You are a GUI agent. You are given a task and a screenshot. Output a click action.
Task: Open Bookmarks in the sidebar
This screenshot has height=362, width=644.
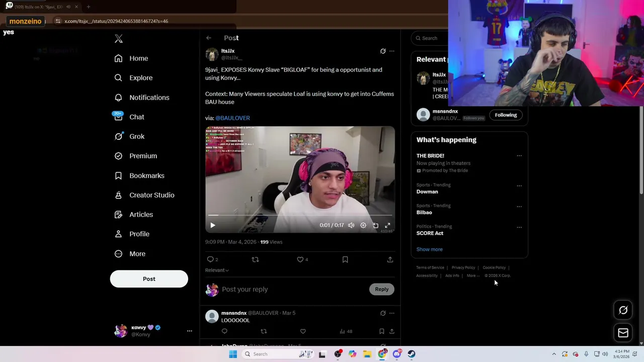tap(139, 175)
